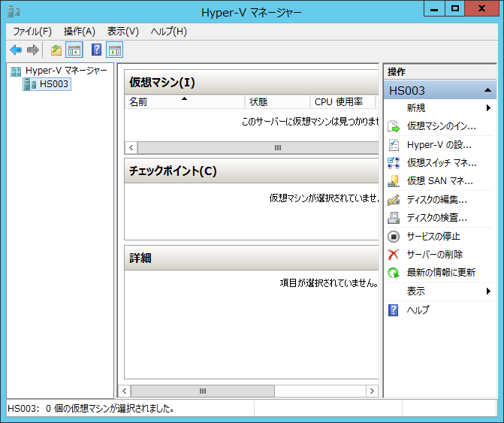Click VM list scrollbar left arrow
Screen dimensions: 504x423
click(131, 148)
